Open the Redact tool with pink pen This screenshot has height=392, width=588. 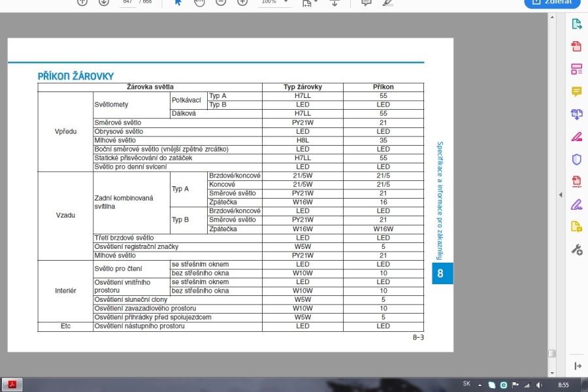tap(576, 137)
